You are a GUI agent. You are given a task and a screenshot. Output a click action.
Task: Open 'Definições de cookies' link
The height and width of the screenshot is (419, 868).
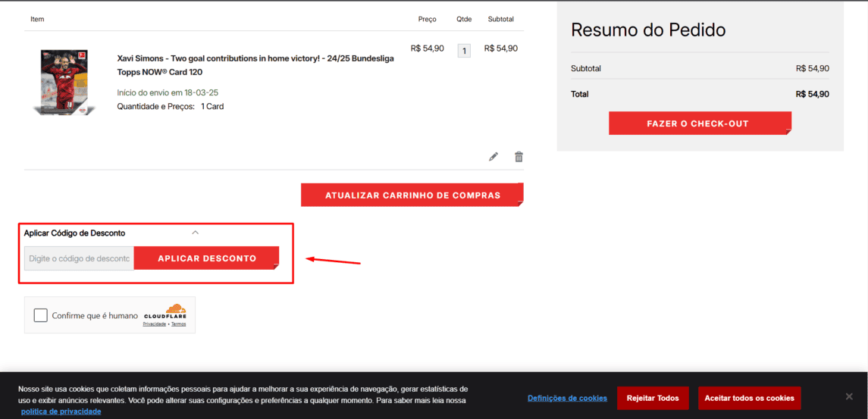[567, 398]
